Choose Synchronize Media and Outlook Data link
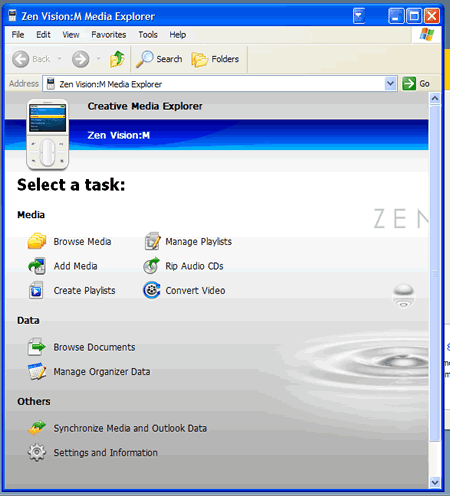The height and width of the screenshot is (496, 450). [130, 428]
